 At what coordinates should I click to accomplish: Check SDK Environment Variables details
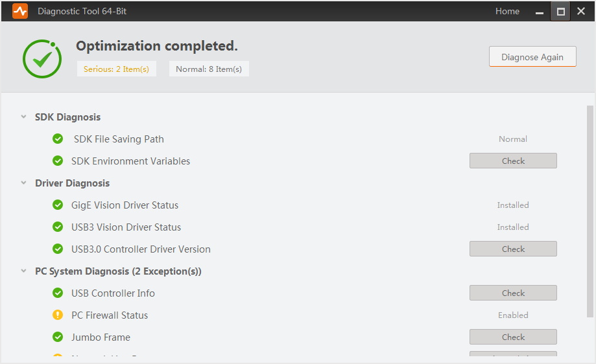tap(513, 161)
